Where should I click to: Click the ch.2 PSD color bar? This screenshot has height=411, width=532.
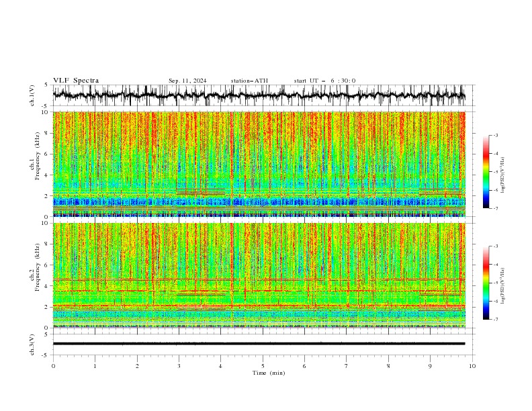486,283
